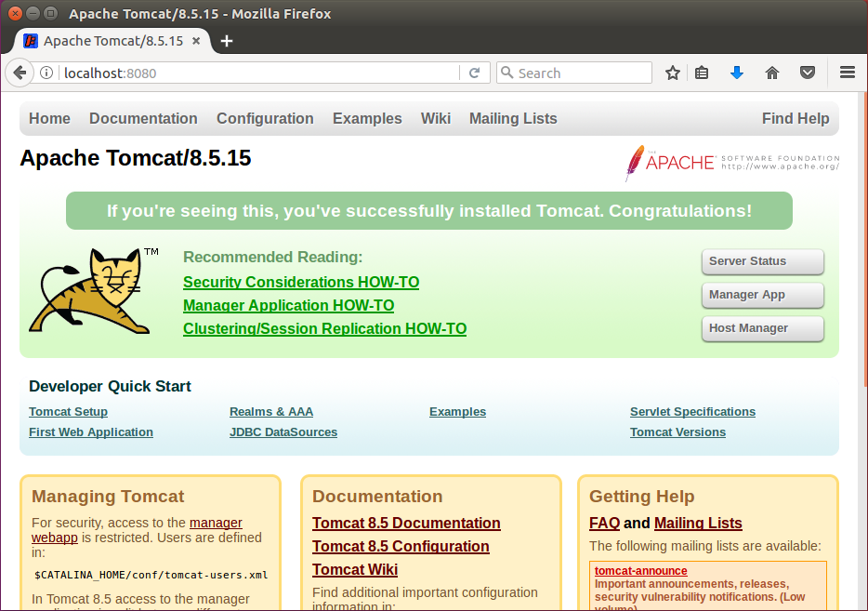This screenshot has width=868, height=611.
Task: Open the Tomcat 8.5 Configuration link
Action: (x=401, y=546)
